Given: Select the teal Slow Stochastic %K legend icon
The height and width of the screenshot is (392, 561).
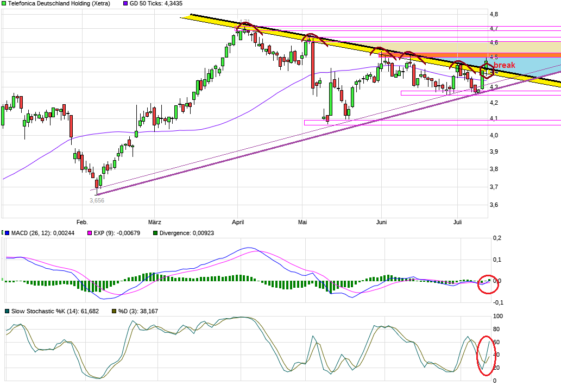Looking at the screenshot, I should pyautogui.click(x=6, y=311).
